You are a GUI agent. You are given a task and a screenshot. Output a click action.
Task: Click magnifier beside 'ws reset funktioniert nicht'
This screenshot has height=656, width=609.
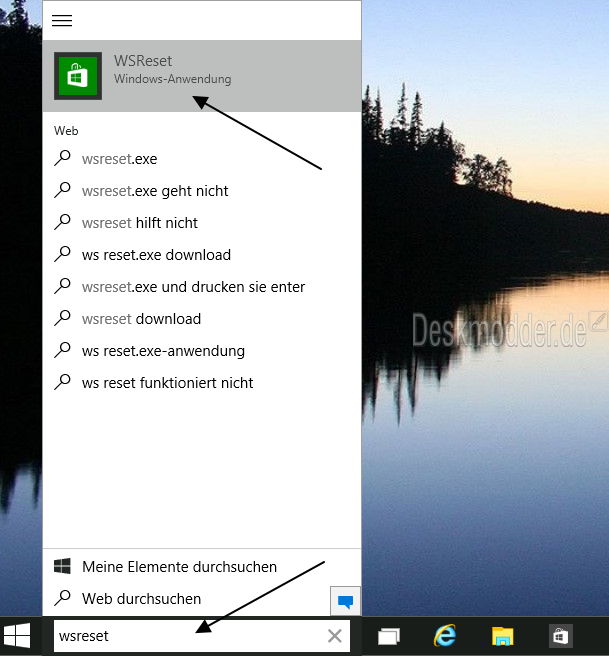click(62, 382)
